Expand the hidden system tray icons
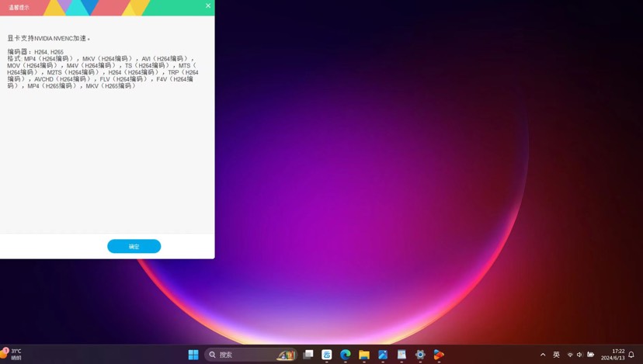This screenshot has width=643, height=364. pyautogui.click(x=543, y=355)
